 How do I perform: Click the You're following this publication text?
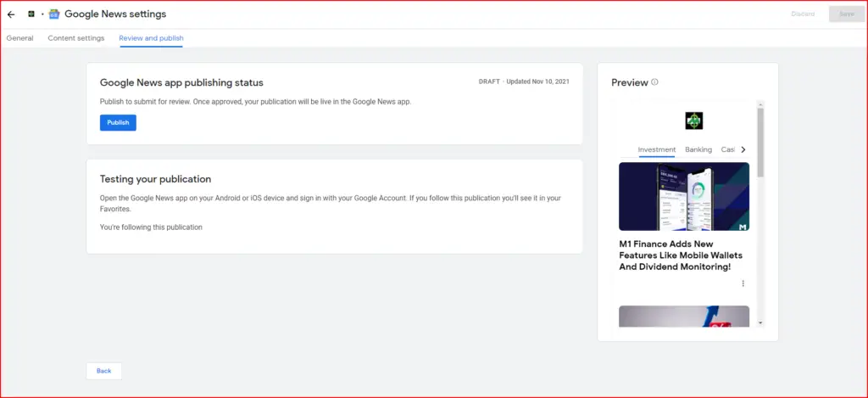point(151,227)
